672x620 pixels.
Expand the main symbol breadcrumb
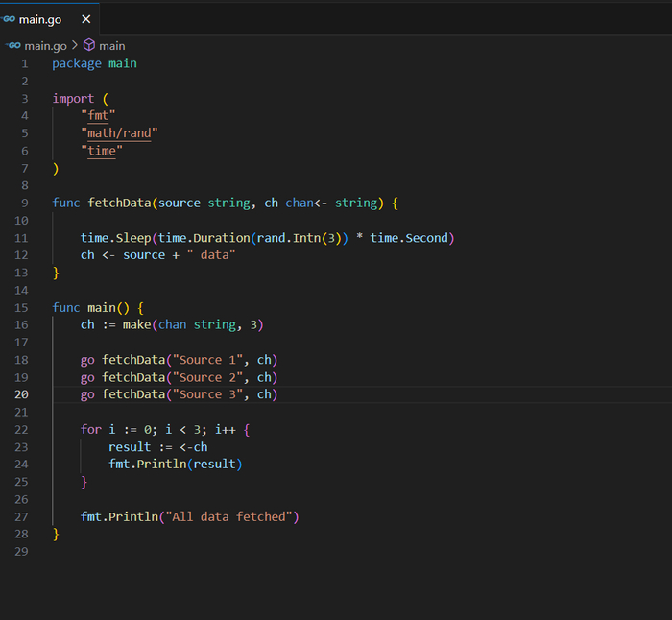click(x=112, y=45)
